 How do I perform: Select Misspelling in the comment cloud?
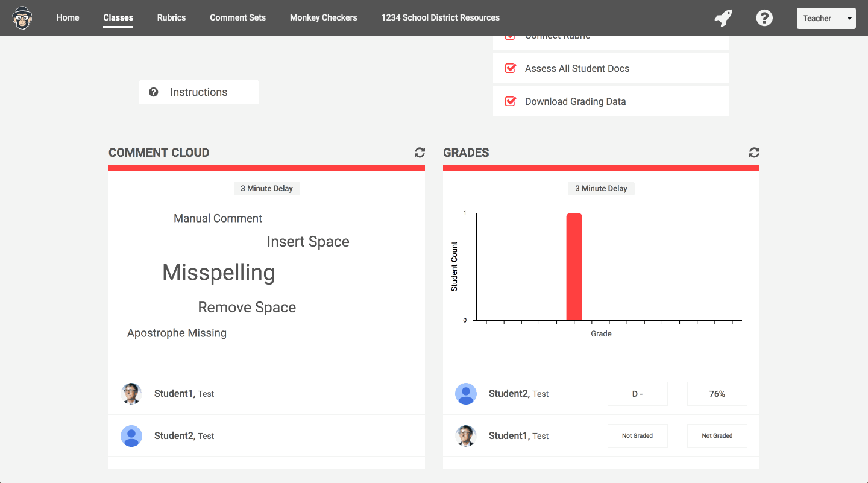(x=219, y=273)
